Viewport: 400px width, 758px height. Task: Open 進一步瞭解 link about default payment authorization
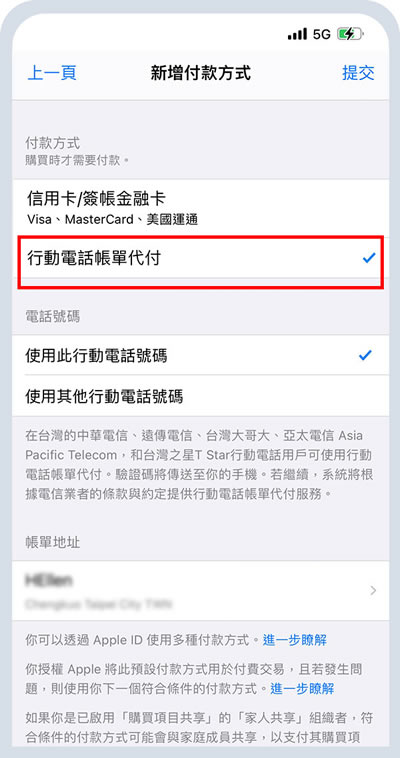302,688
